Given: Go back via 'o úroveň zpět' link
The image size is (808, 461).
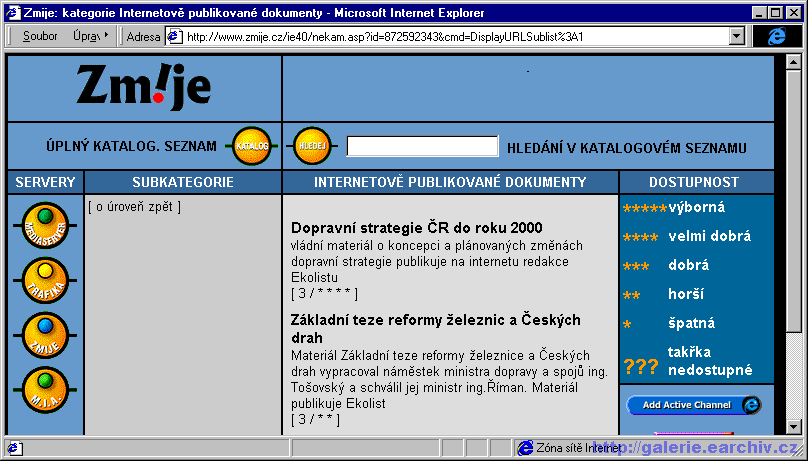Looking at the screenshot, I should 134,207.
